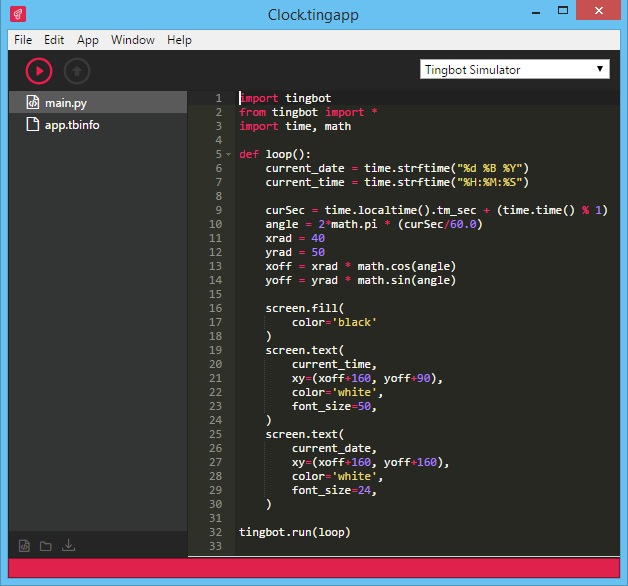
Task: Click the app.tbinfo document icon
Action: coord(33,125)
